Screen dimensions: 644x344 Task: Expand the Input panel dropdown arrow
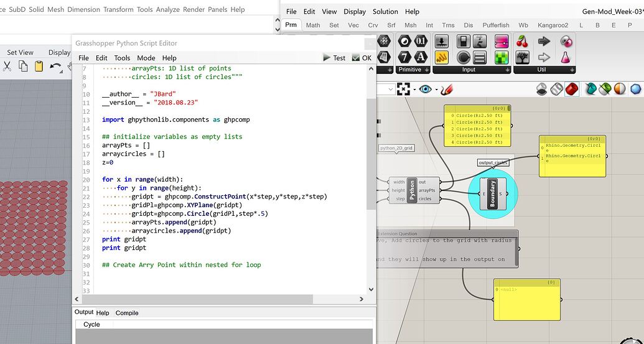(508, 70)
